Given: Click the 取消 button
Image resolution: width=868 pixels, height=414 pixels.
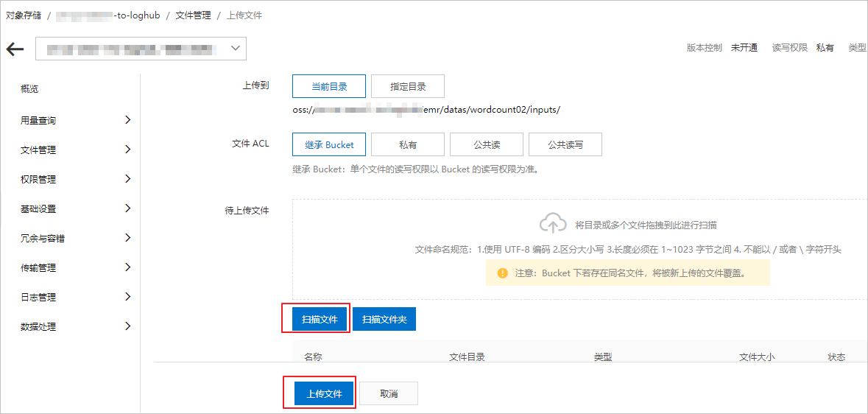Looking at the screenshot, I should tap(389, 394).
